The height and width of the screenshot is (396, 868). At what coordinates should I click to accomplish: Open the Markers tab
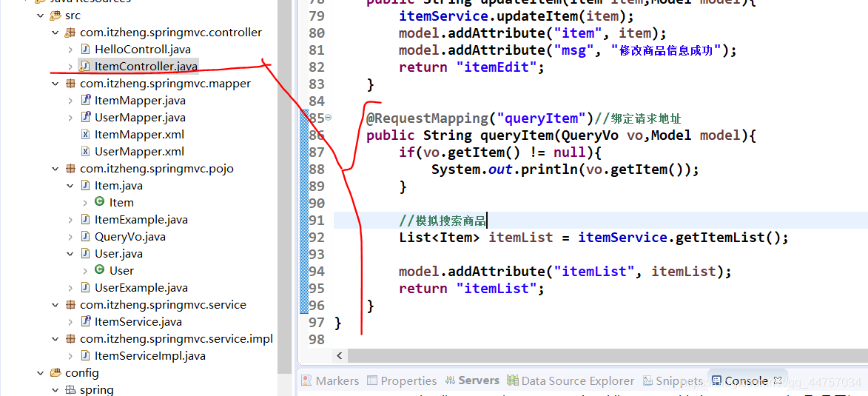(330, 380)
